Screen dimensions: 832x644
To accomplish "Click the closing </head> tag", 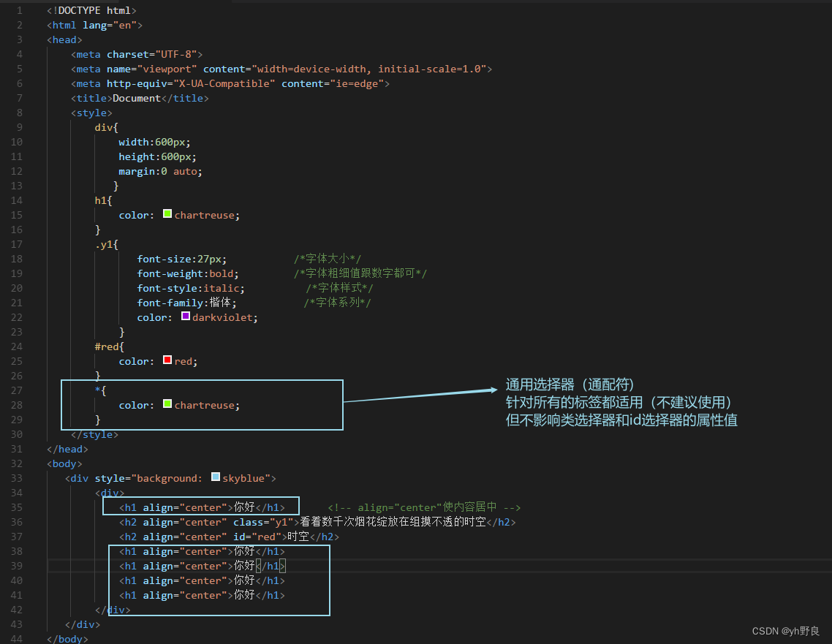I will click(x=67, y=450).
